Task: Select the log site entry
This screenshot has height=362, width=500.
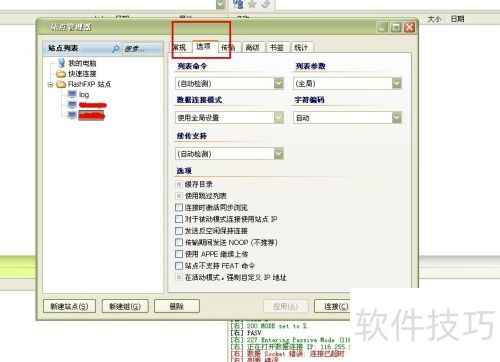Action: point(84,95)
